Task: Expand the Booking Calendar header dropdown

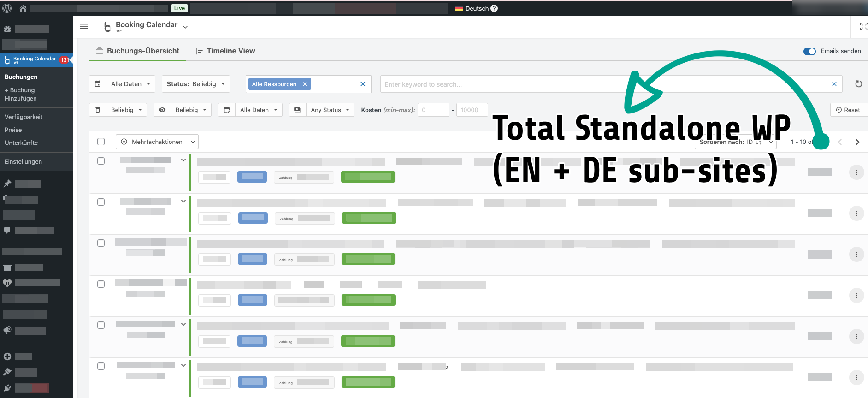Action: pos(185,27)
